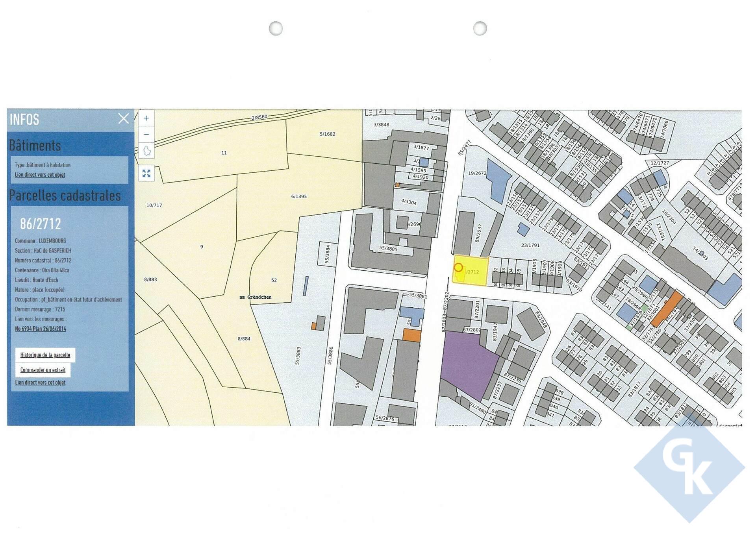Zoom out of the map
Image resolution: width=756 pixels, height=534 pixels.
click(x=146, y=134)
